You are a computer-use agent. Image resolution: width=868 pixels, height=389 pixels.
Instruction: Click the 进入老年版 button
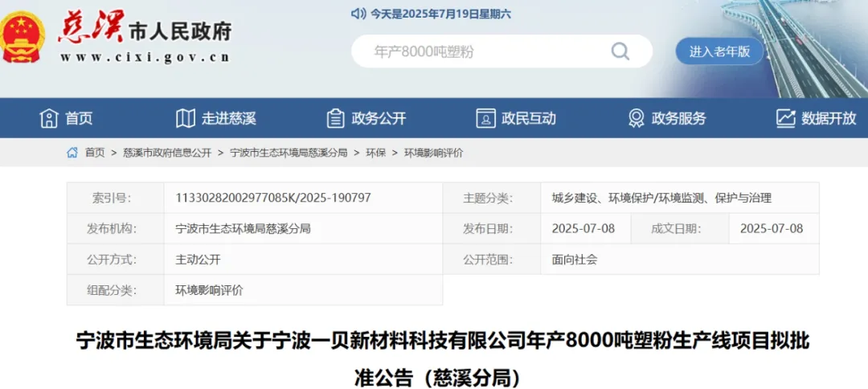(719, 51)
